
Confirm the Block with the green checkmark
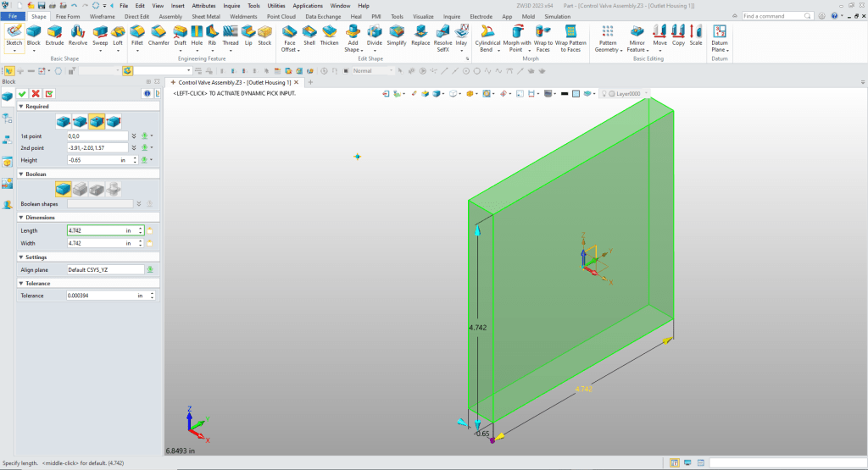click(22, 93)
